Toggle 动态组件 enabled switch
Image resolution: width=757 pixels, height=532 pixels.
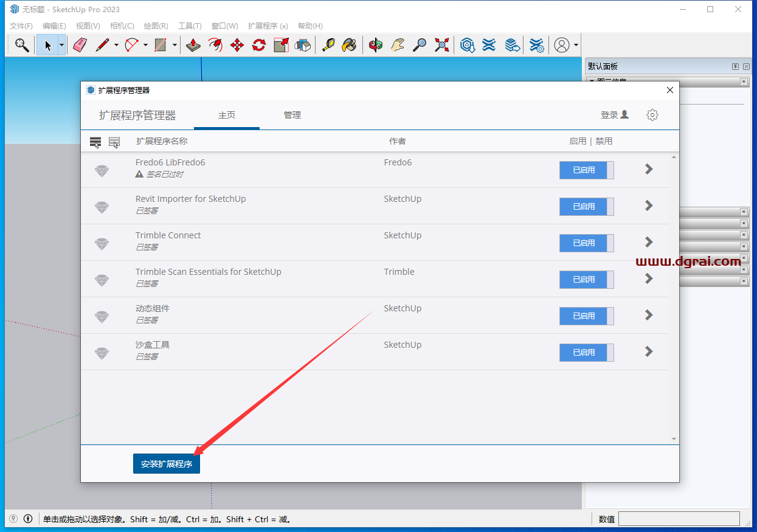tap(587, 316)
